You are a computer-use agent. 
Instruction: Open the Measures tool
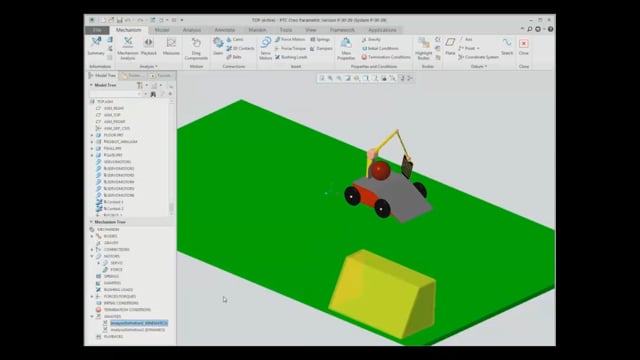[171, 46]
